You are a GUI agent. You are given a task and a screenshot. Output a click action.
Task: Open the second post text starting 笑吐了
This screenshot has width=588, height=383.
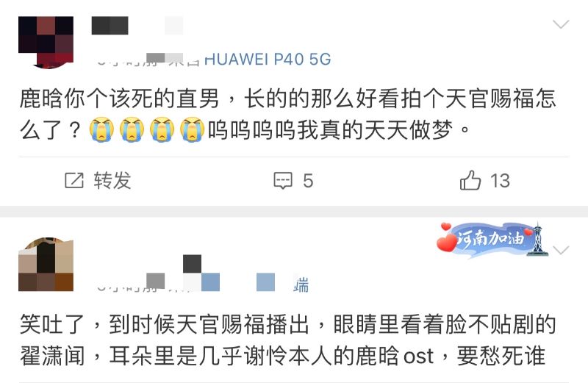(x=288, y=340)
